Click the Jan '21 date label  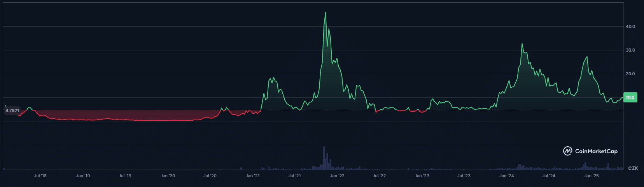(252, 176)
